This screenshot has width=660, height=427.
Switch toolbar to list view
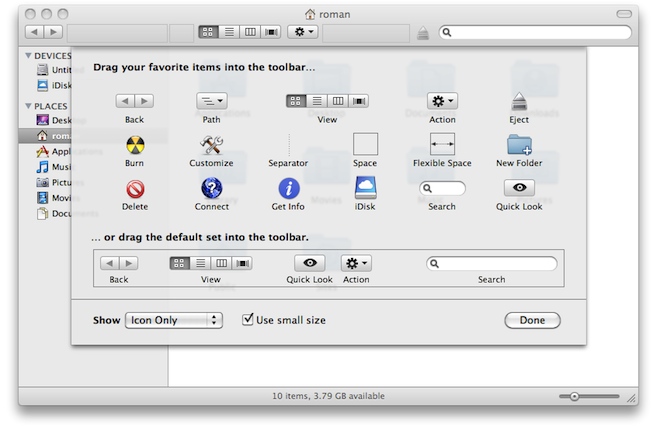[229, 32]
